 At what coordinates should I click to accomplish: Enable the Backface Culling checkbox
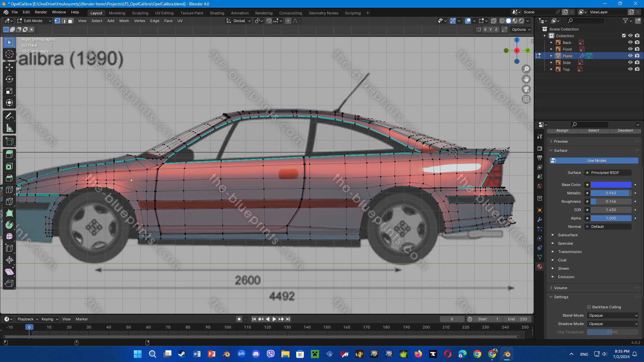click(x=589, y=307)
